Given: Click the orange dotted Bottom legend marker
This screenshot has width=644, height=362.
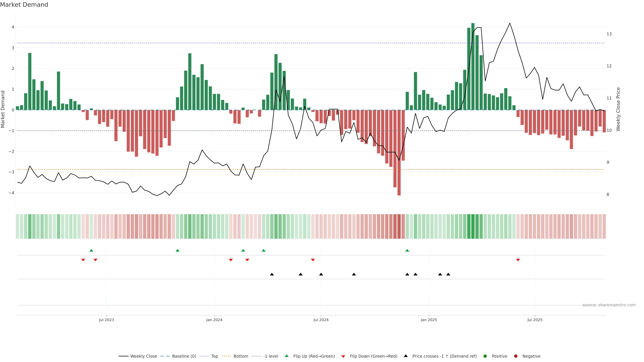Looking at the screenshot, I should pos(226,356).
